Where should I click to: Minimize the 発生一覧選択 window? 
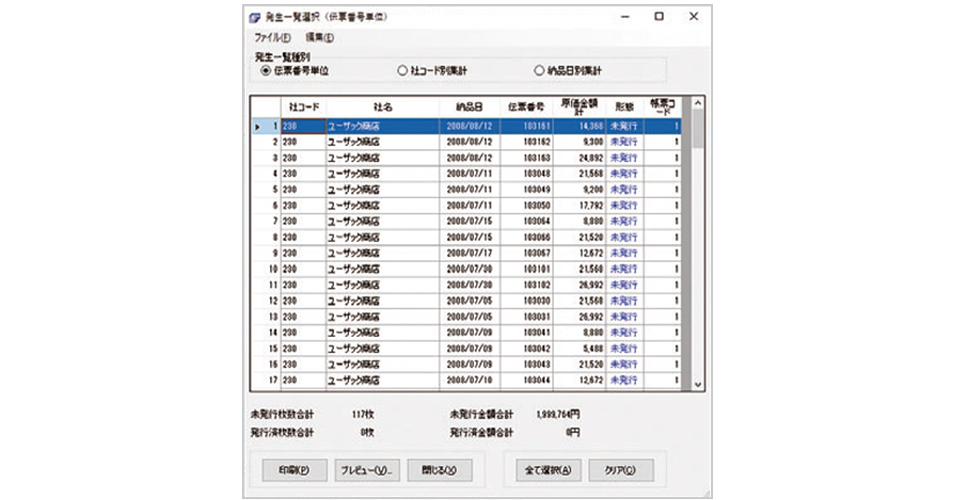625,17
